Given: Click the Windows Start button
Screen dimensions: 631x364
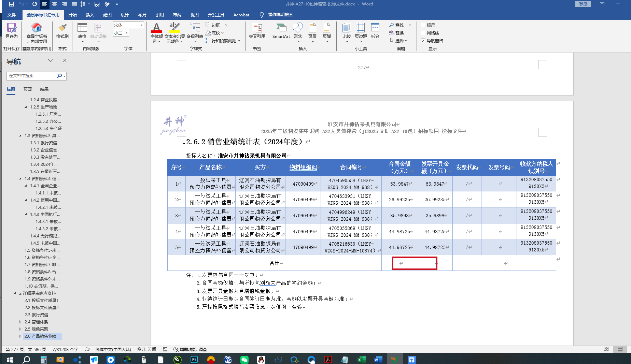Looking at the screenshot, I should (10, 359).
